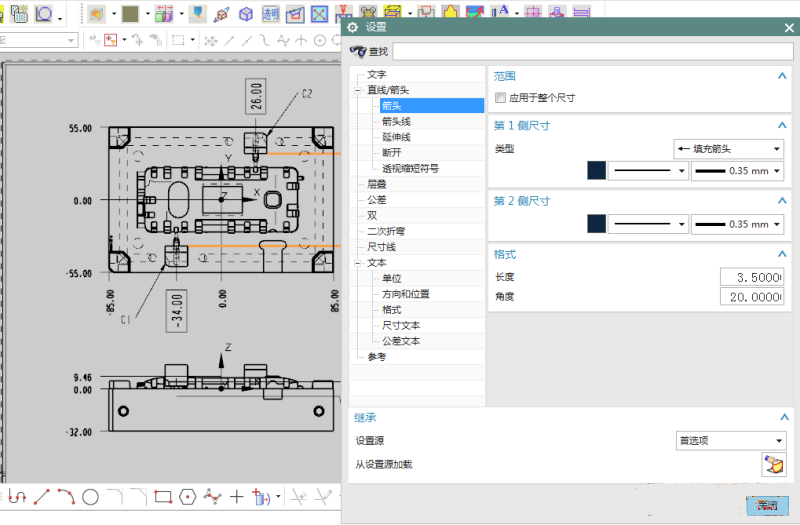Image resolution: width=800 pixels, height=525 pixels.
Task: Select 延伸线 in the settings tree
Action: coord(396,137)
